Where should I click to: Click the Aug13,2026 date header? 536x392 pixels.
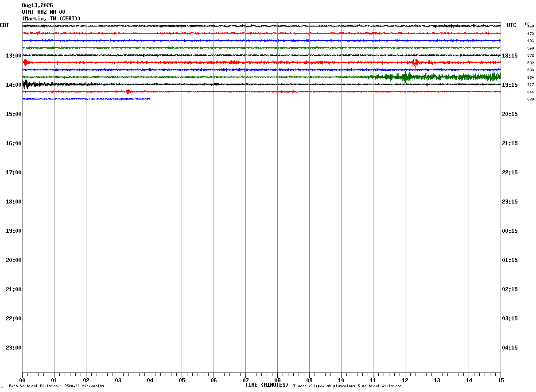tap(37, 5)
